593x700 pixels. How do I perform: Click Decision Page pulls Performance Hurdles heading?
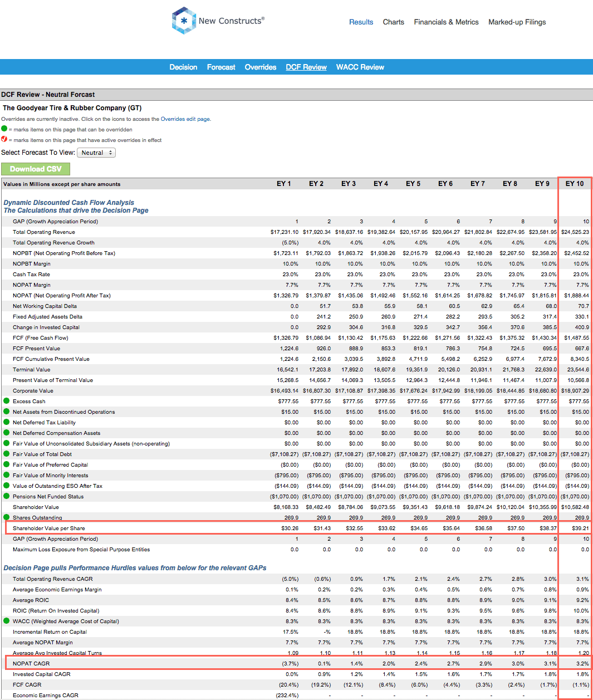tap(135, 568)
